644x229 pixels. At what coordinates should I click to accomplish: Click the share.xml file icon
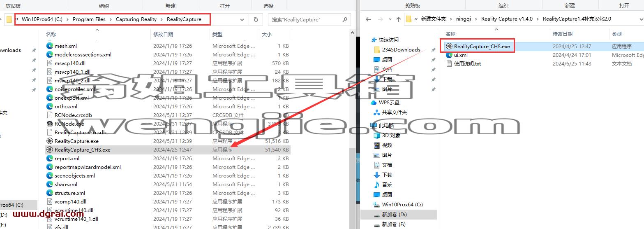point(50,184)
